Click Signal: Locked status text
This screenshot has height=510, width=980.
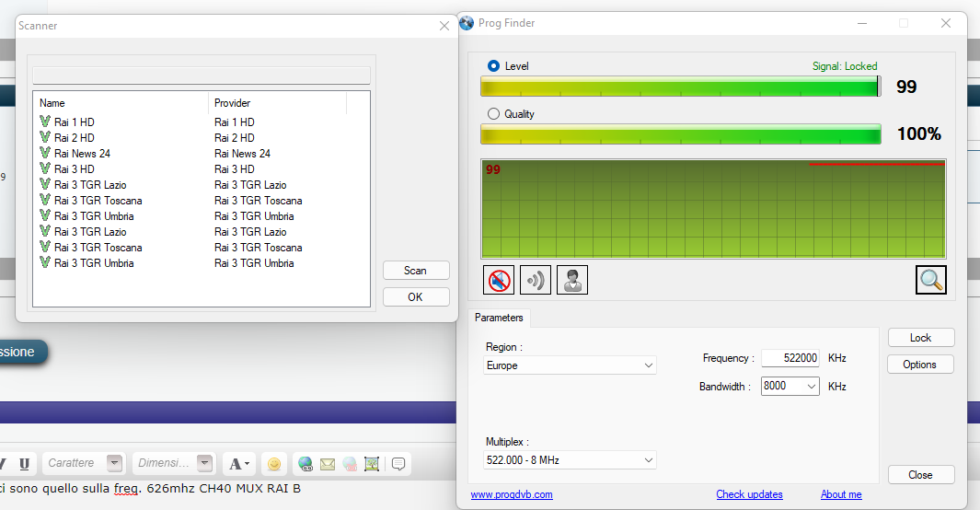[845, 66]
